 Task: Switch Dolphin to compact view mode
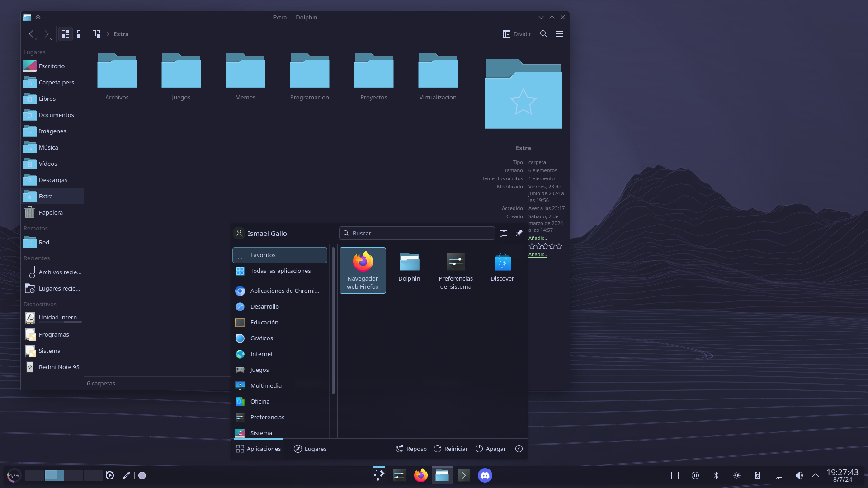pyautogui.click(x=81, y=34)
